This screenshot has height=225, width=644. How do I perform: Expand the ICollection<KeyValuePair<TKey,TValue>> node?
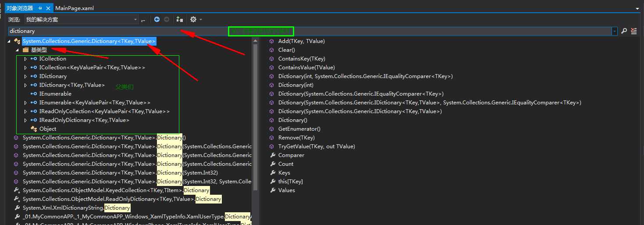(x=26, y=67)
